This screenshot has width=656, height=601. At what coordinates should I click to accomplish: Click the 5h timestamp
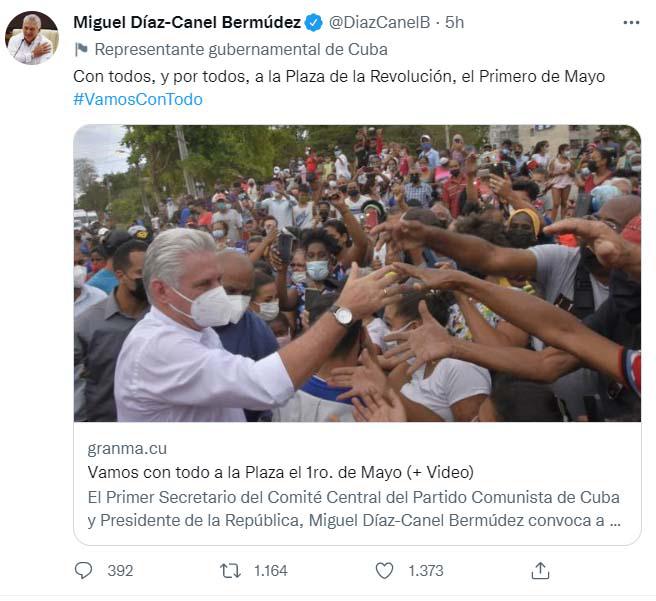(454, 23)
